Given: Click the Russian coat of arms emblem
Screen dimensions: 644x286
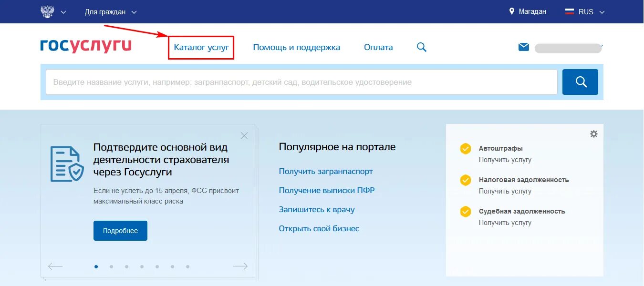Looking at the screenshot, I should tap(47, 11).
